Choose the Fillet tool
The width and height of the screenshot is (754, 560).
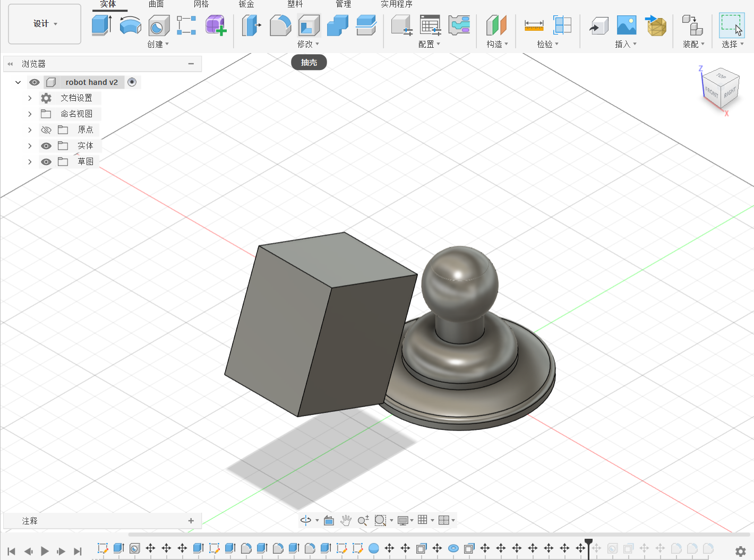pyautogui.click(x=280, y=25)
